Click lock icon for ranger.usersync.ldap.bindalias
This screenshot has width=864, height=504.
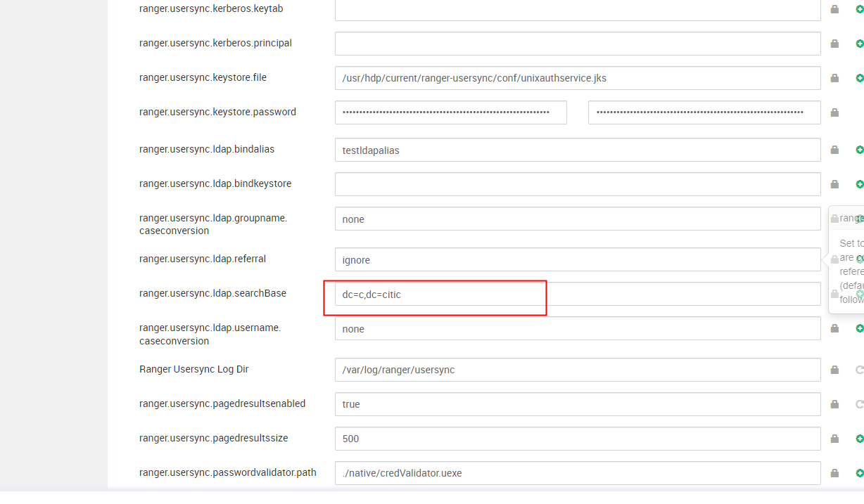click(834, 150)
